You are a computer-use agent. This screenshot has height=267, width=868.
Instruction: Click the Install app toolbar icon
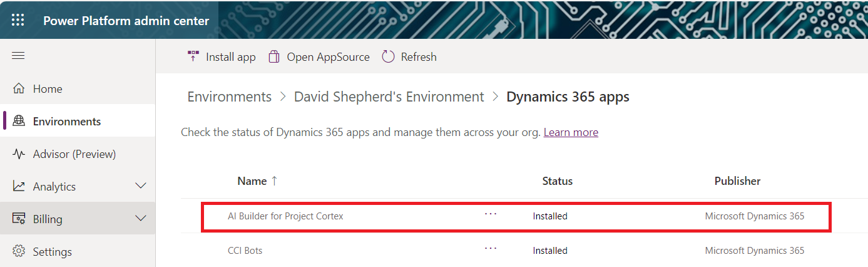pos(193,56)
